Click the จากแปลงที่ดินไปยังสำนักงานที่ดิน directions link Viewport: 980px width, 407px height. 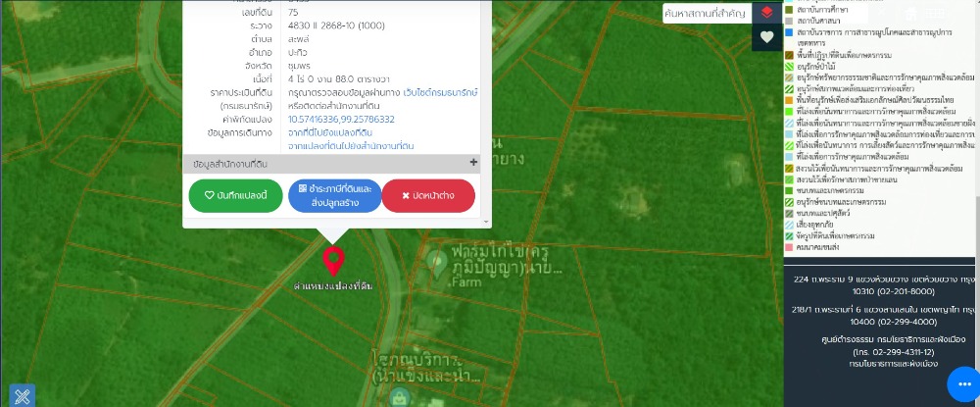click(351, 145)
